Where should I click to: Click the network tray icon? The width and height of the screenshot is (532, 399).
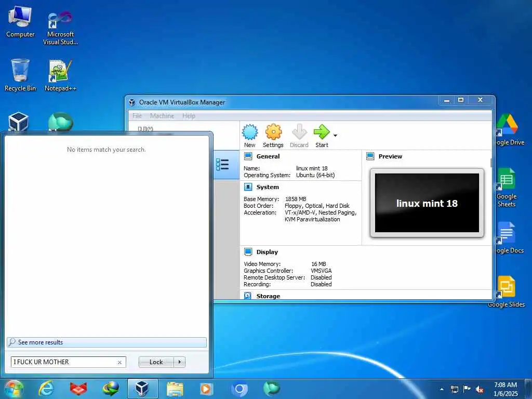454,389
